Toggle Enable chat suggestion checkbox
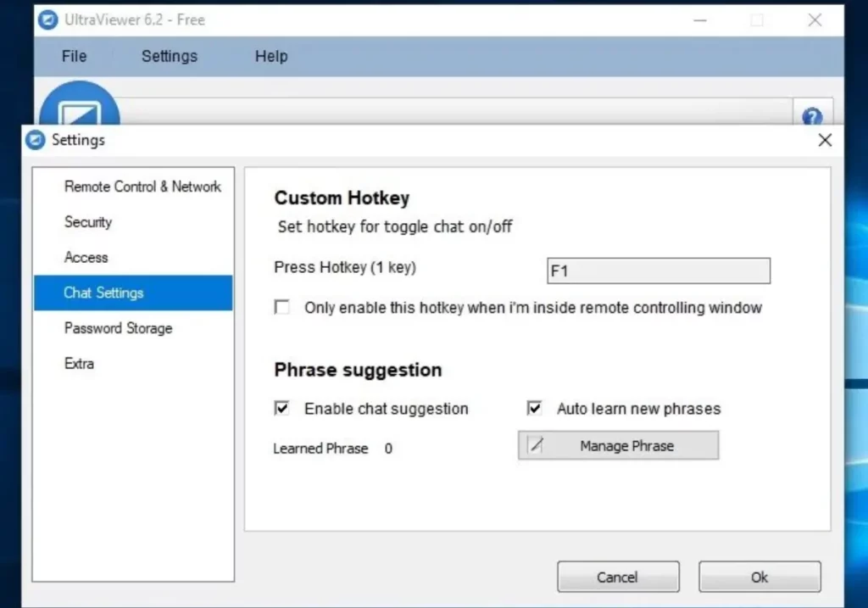Image resolution: width=868 pixels, height=608 pixels. 281,408
